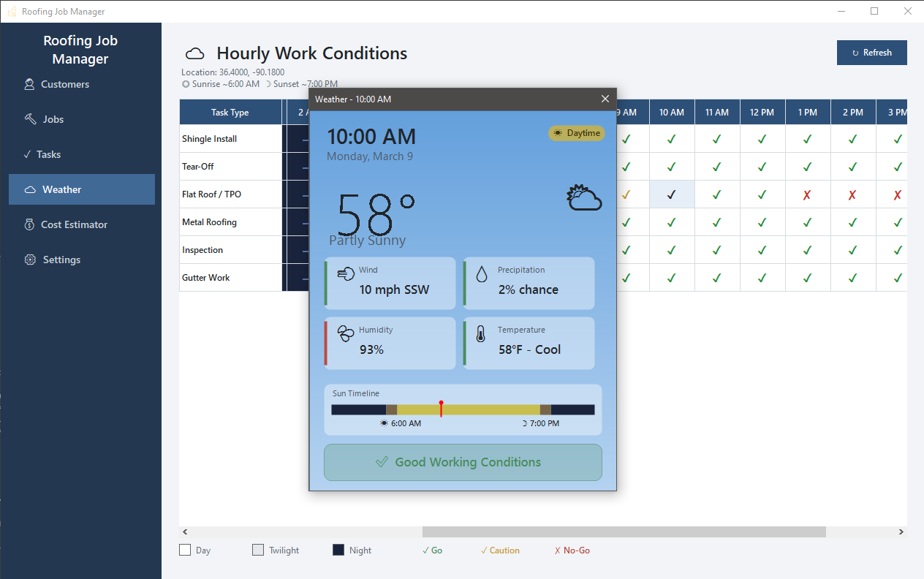Click the green checkmark in Good Working Conditions
Screen dimensions: 924x579
(x=382, y=462)
